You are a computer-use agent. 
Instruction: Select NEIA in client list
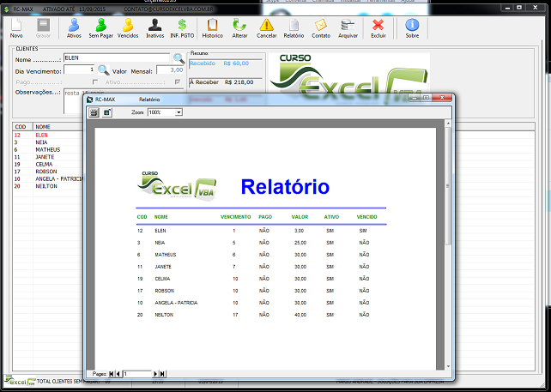coord(41,142)
